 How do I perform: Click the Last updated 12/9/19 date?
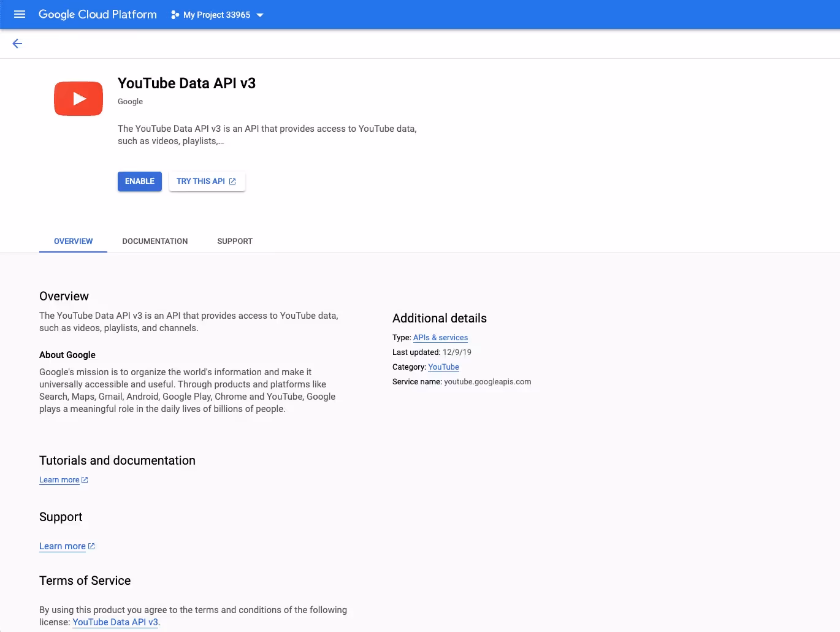[457, 352]
